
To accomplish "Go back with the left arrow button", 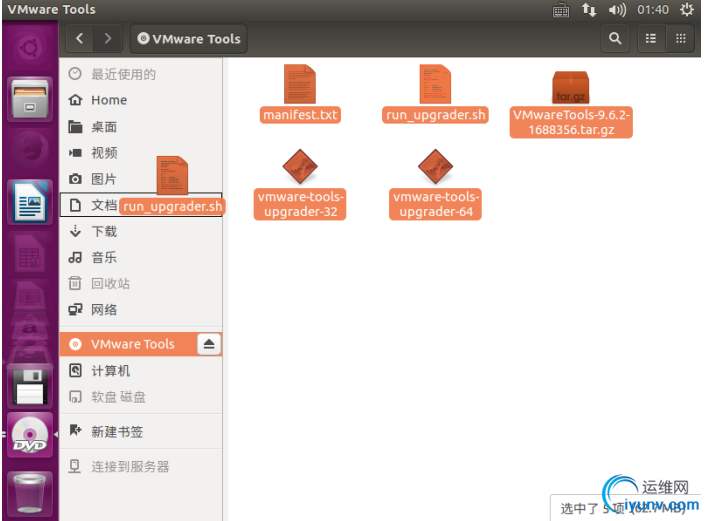I will pos(80,39).
